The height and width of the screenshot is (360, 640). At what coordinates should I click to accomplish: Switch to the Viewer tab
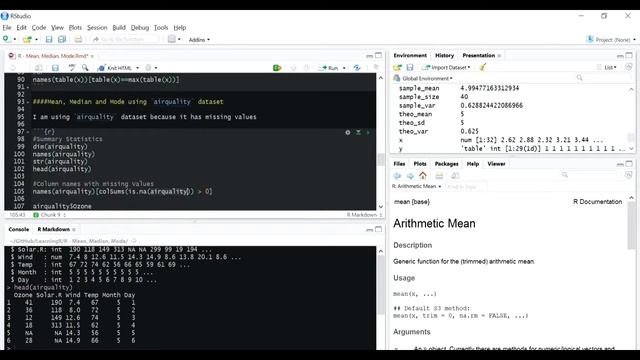496,164
